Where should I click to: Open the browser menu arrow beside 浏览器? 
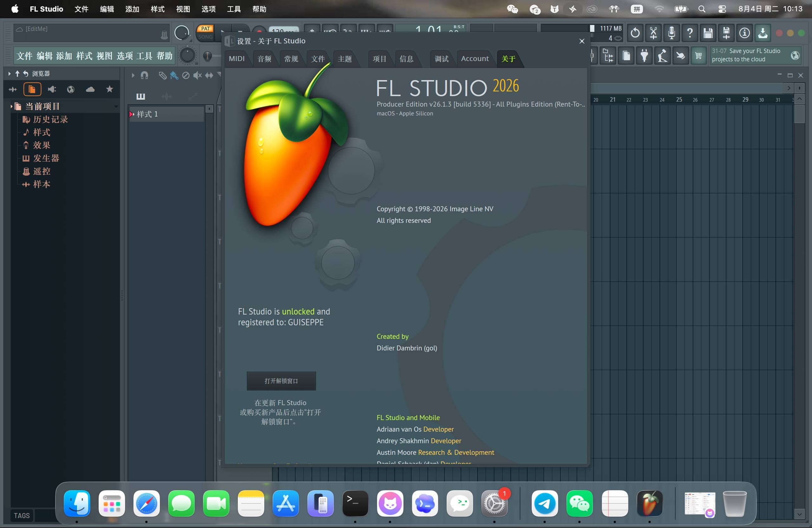[9, 74]
